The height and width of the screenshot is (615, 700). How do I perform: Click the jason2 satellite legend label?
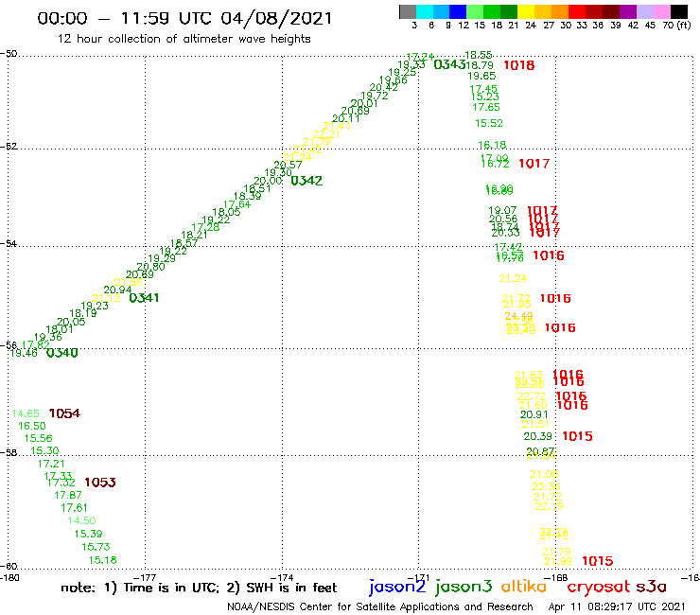pyautogui.click(x=397, y=587)
